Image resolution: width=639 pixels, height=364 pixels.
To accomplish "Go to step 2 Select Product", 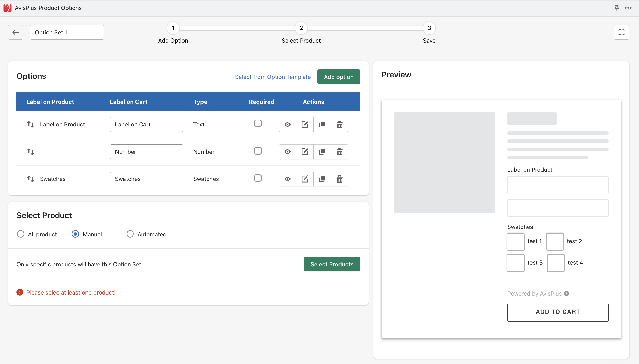I will pyautogui.click(x=301, y=28).
